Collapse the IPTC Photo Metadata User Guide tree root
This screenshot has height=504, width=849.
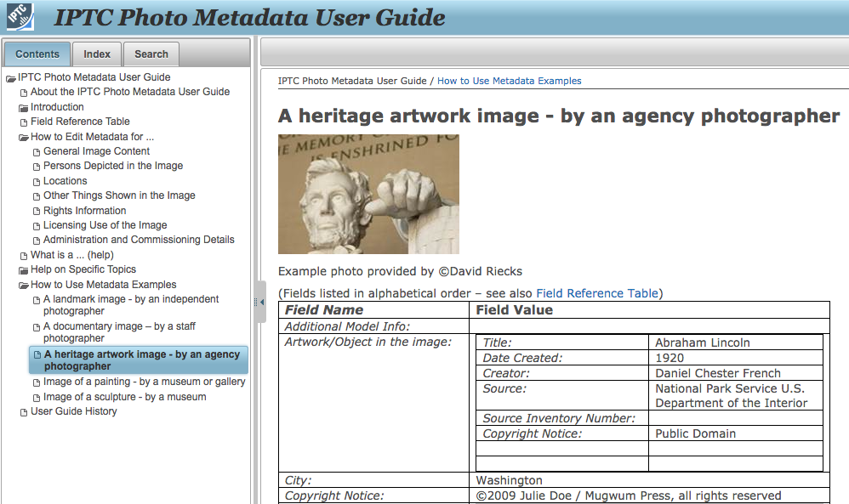pyautogui.click(x=10, y=77)
